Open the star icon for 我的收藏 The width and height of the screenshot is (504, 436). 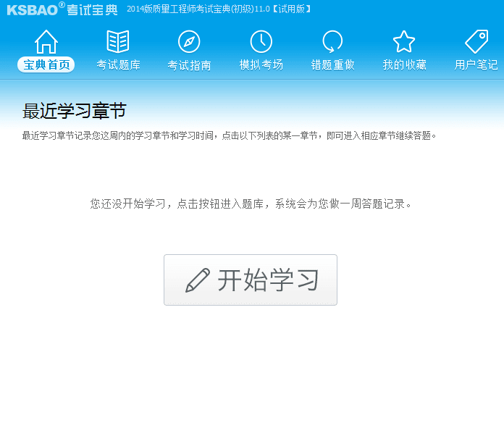pyautogui.click(x=404, y=41)
